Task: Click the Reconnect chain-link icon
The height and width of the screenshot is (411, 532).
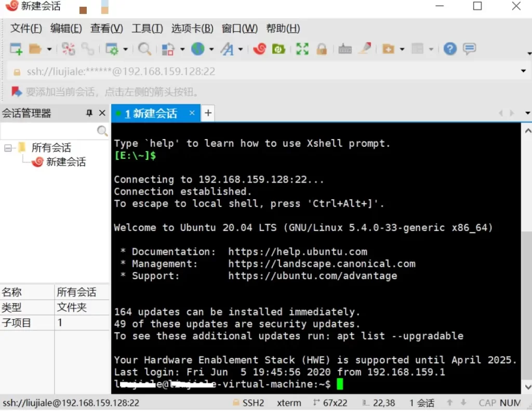Action: click(87, 49)
